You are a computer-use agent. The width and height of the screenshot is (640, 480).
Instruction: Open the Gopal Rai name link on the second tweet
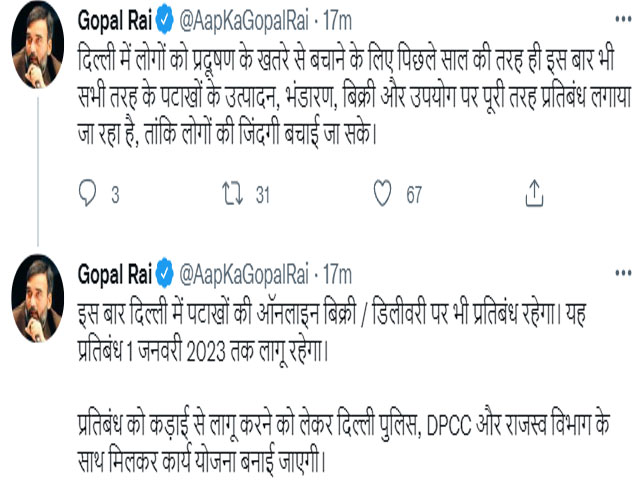pos(116,273)
